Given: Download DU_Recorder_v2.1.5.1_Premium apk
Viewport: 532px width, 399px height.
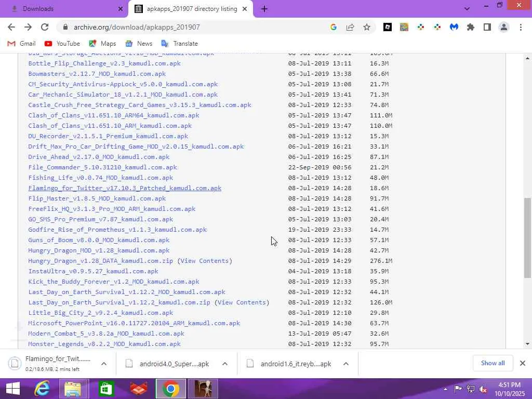Looking at the screenshot, I should [x=108, y=136].
